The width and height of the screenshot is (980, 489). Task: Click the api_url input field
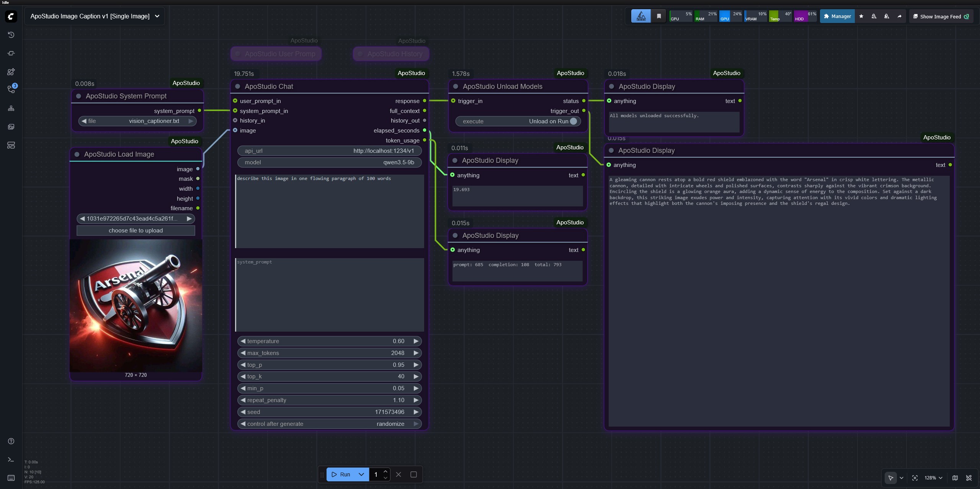point(329,151)
